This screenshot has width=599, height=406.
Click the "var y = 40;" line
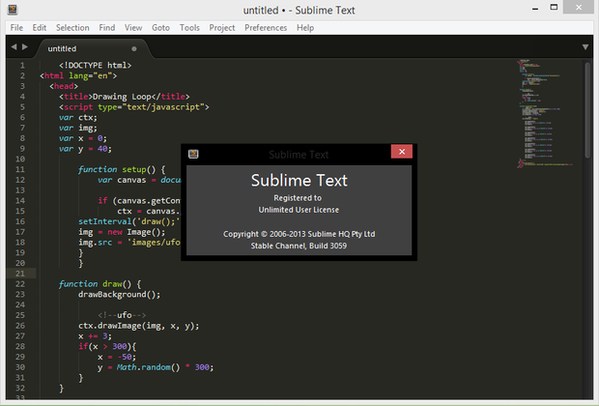click(85, 149)
